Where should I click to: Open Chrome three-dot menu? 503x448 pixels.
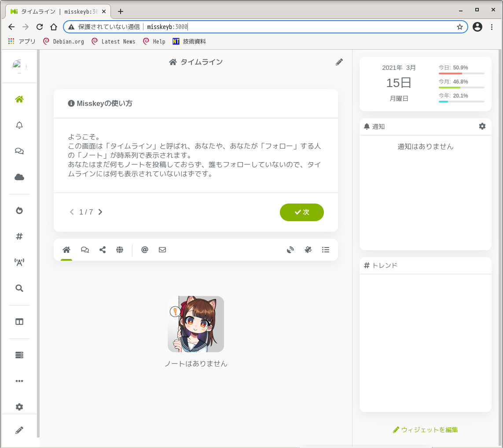pyautogui.click(x=492, y=27)
